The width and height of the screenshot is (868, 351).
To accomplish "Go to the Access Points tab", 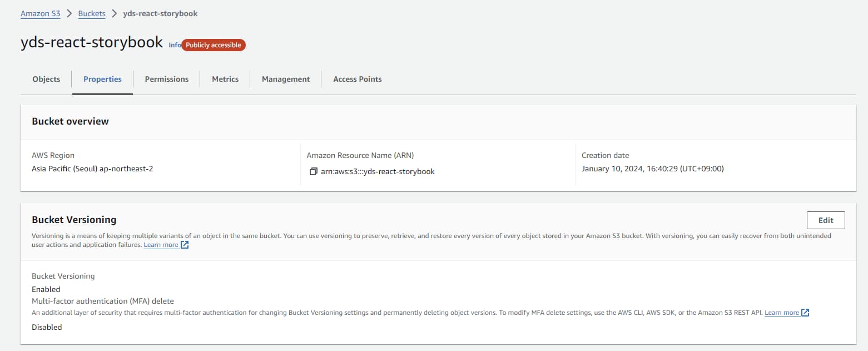I will [x=358, y=79].
